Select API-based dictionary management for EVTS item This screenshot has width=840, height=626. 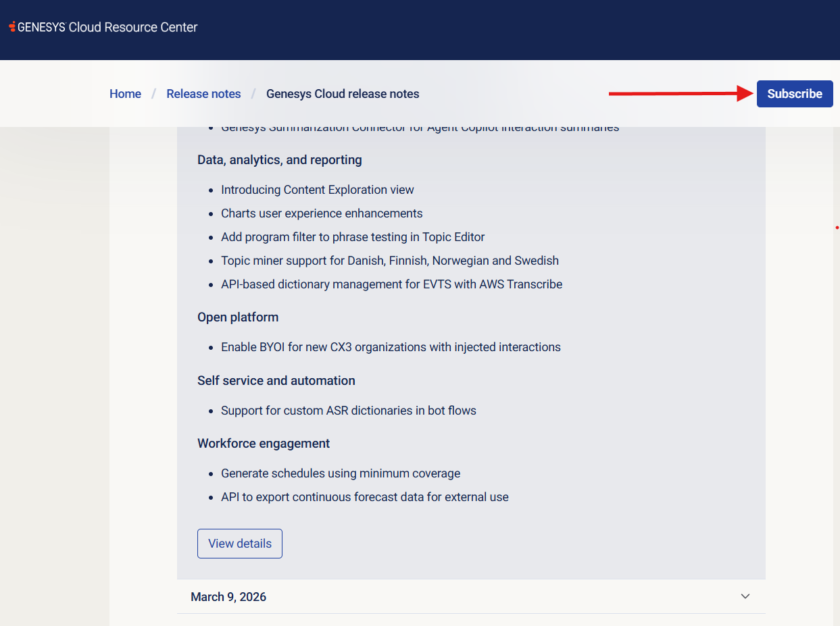pos(392,284)
